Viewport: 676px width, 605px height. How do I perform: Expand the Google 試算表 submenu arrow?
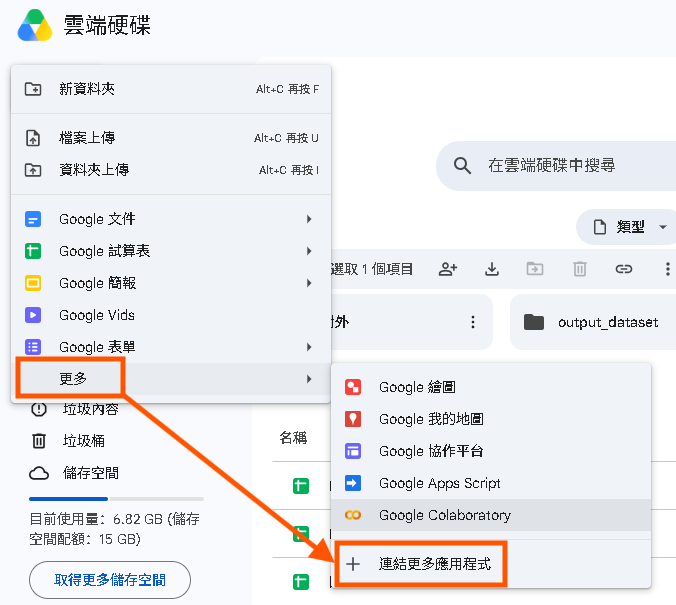click(309, 251)
